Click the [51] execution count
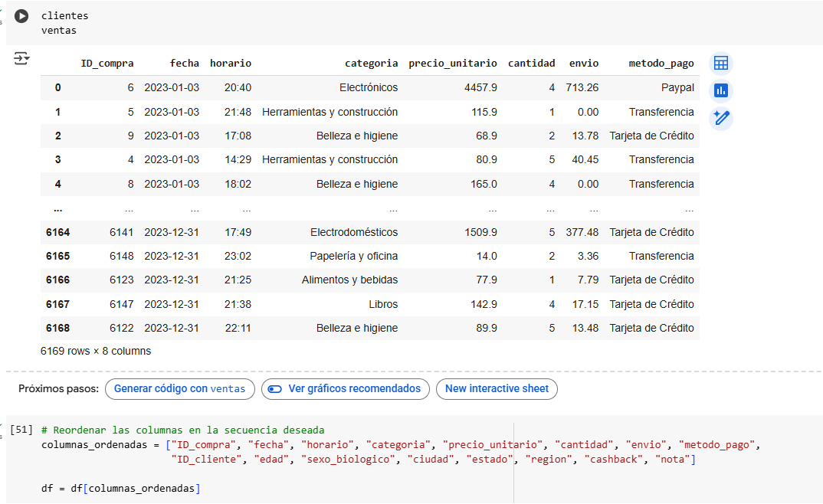Screen dimensions: 823x504 pyautogui.click(x=21, y=430)
